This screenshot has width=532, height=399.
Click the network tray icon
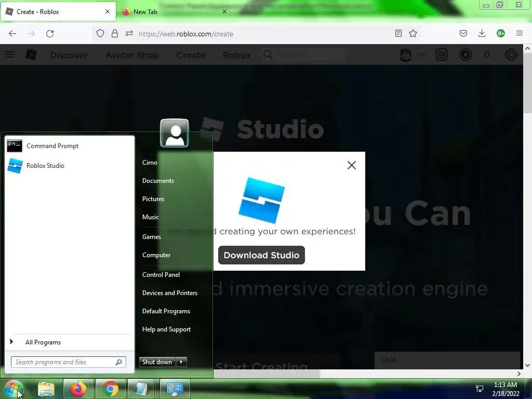(x=480, y=389)
